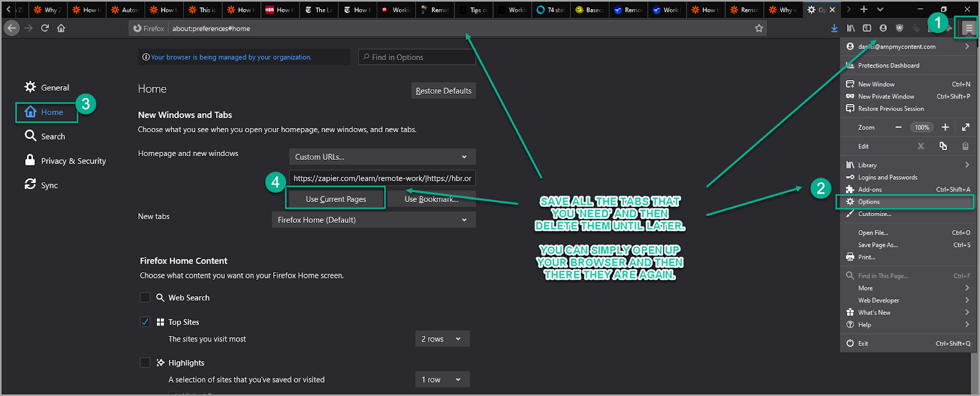Zoom in with plus in menu
Screen dimensions: 980x396
945,127
